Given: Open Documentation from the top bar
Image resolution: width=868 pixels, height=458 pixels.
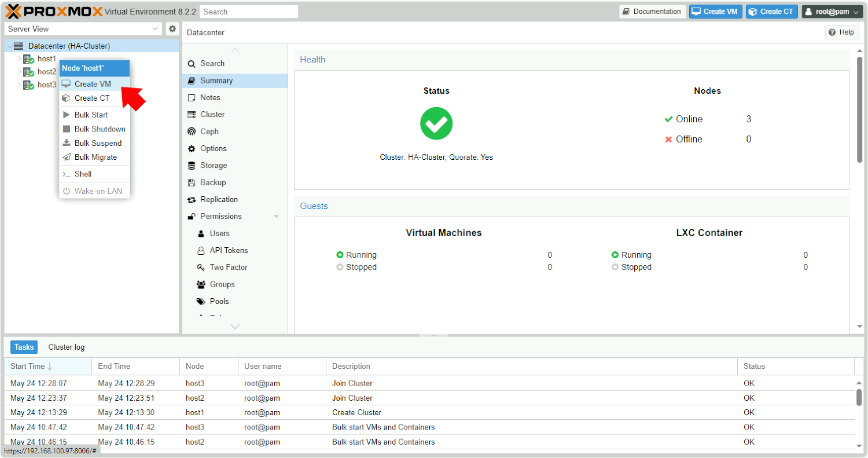Looking at the screenshot, I should pyautogui.click(x=652, y=11).
